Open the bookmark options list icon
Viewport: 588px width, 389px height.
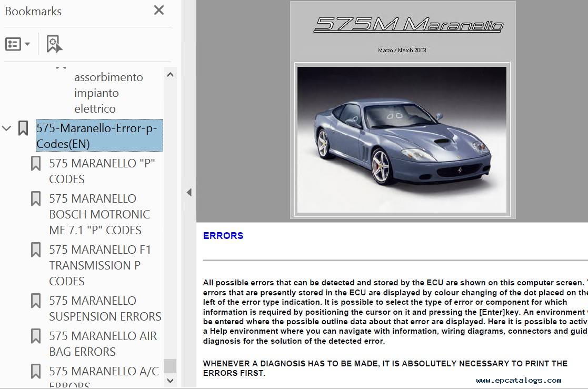(13, 44)
